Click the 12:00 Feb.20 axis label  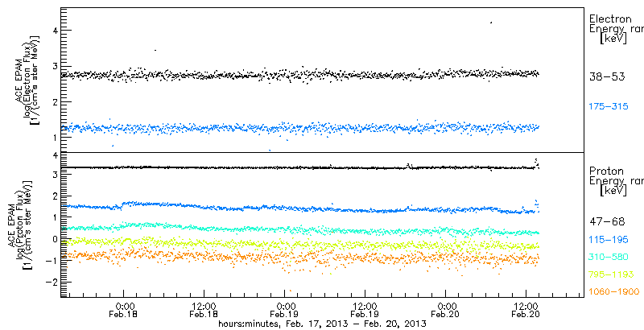[x=526, y=311]
